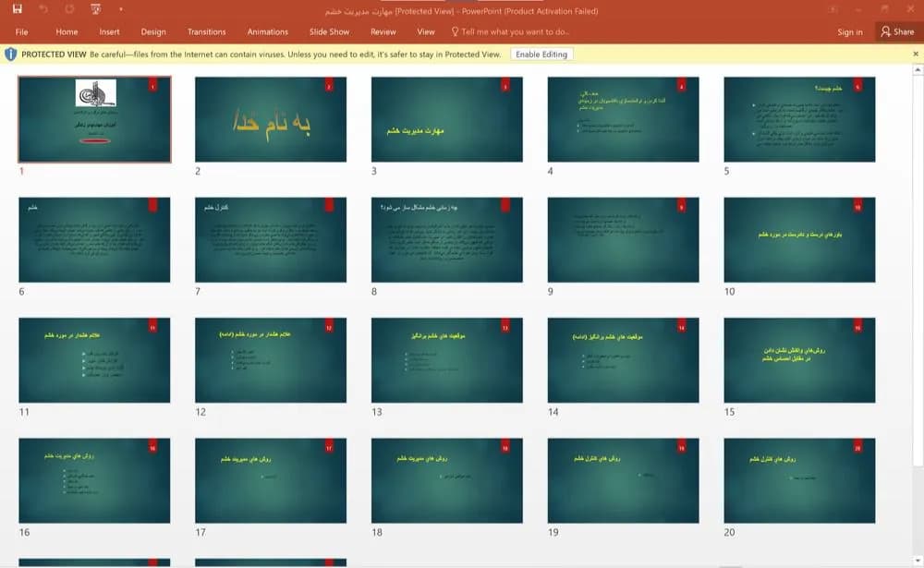The image size is (924, 568).
Task: Click the Enable Editing button
Action: [541, 54]
